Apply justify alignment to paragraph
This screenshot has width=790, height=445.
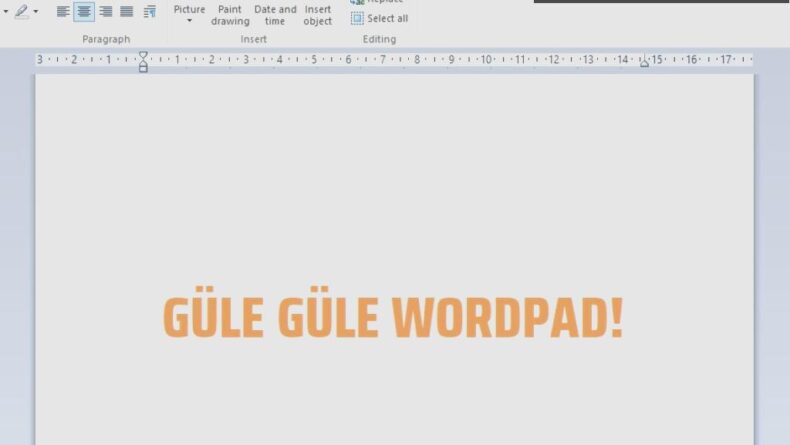click(x=127, y=12)
